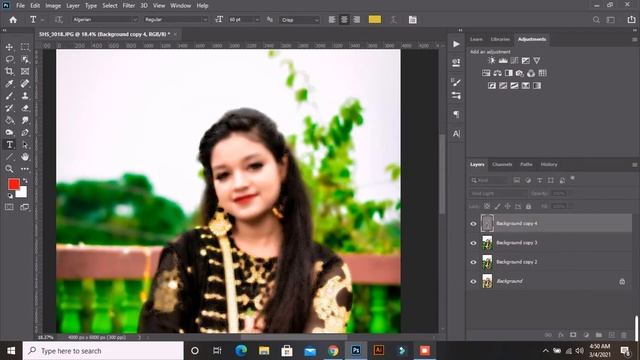Open the Type tool preset picker arrow
640x360 pixels.
click(42, 20)
